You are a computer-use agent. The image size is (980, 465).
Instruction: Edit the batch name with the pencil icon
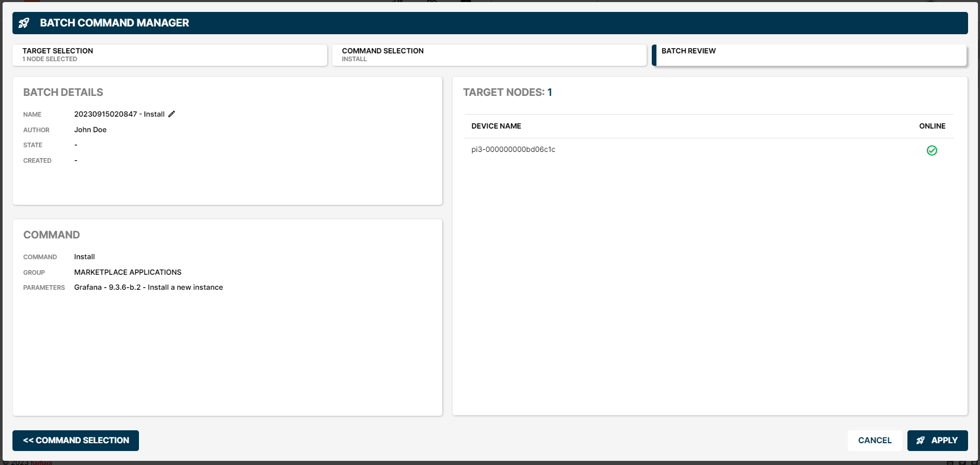172,114
